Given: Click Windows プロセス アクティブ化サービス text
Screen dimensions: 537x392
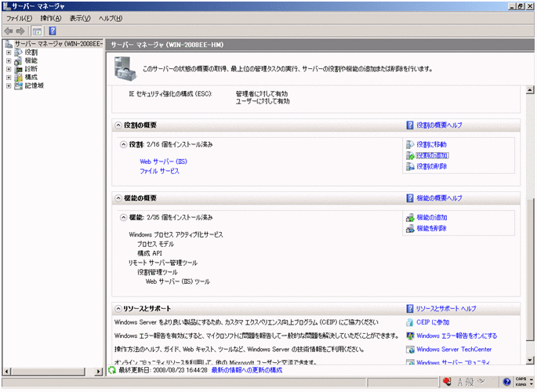Looking at the screenshot, I should (x=176, y=235).
